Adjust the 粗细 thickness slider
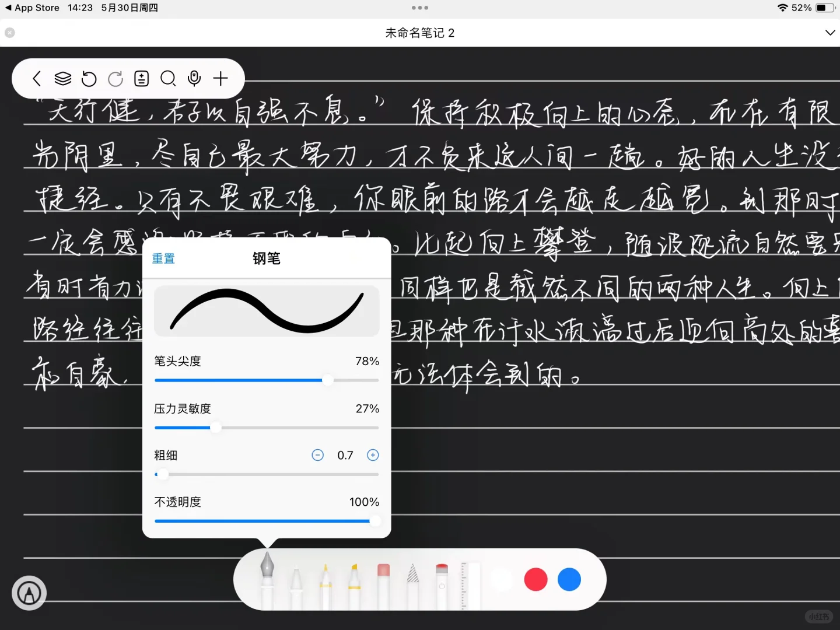This screenshot has height=630, width=840. pyautogui.click(x=267, y=474)
